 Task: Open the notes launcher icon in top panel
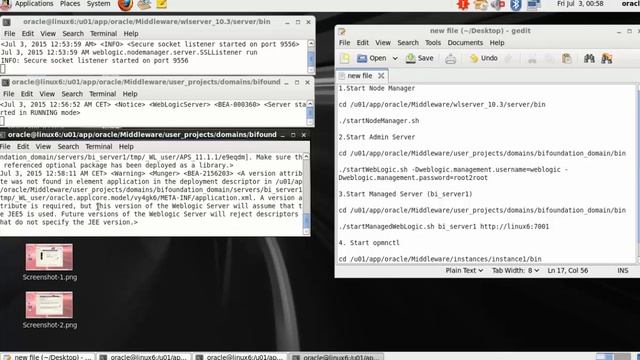coord(162,4)
